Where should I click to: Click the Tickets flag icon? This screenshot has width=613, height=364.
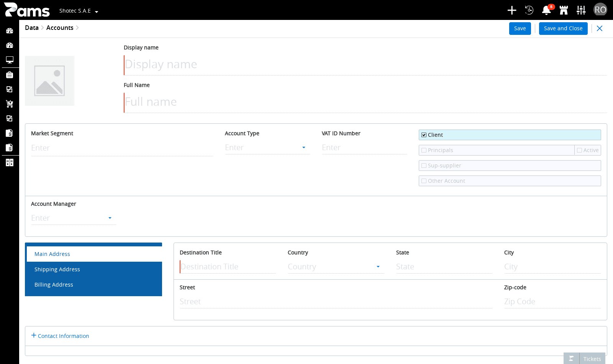pyautogui.click(x=571, y=359)
